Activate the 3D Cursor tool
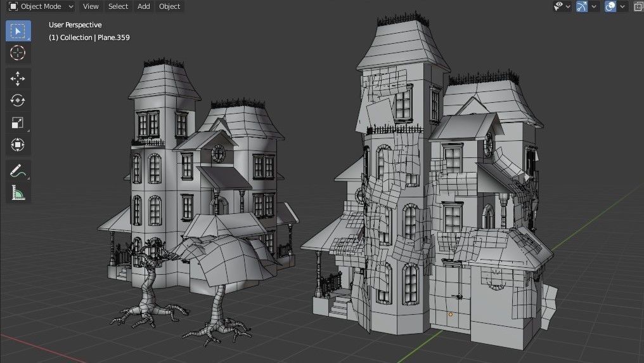This screenshot has height=363, width=644. [x=18, y=53]
